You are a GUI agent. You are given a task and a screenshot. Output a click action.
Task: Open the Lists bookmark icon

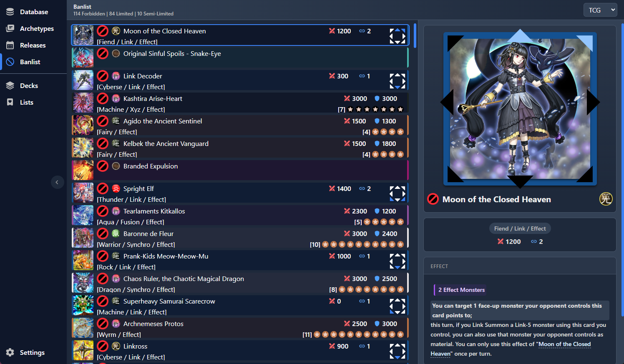tap(10, 102)
